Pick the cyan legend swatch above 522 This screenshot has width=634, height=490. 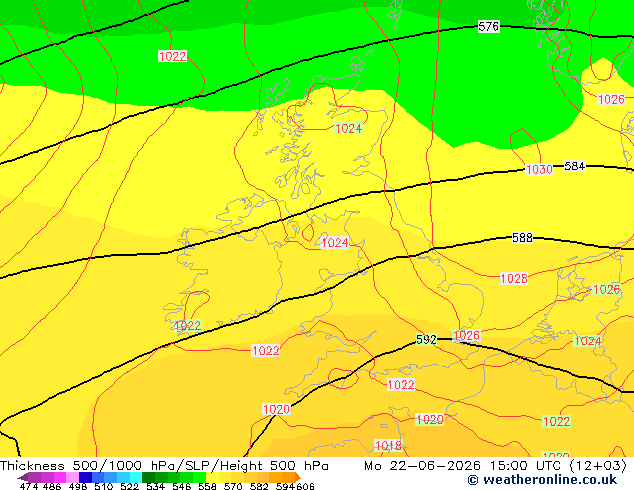pos(136,477)
